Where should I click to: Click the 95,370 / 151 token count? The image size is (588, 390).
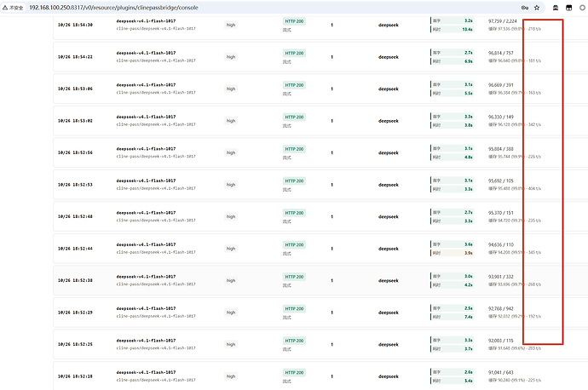click(x=501, y=213)
